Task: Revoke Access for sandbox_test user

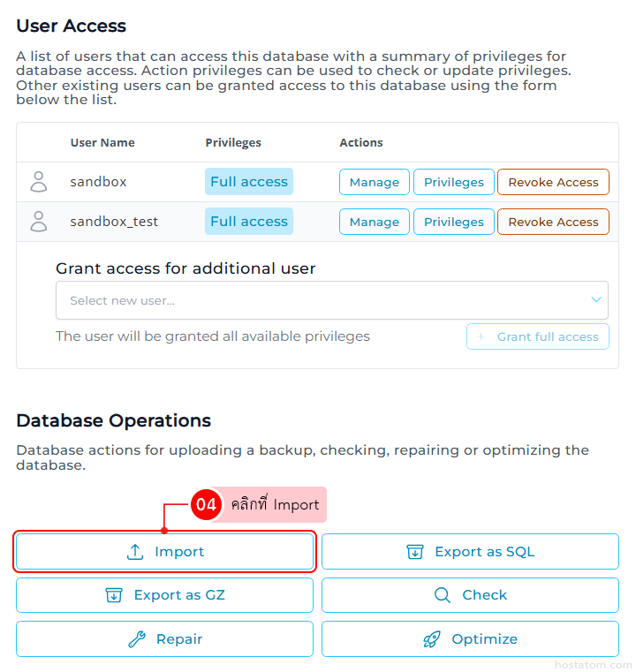Action: coord(553,222)
